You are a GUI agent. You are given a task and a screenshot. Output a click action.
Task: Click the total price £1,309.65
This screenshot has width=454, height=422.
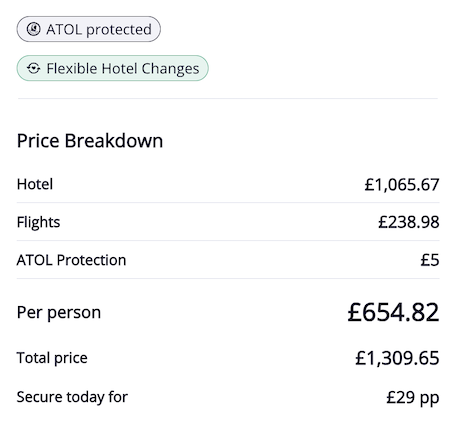tap(397, 358)
